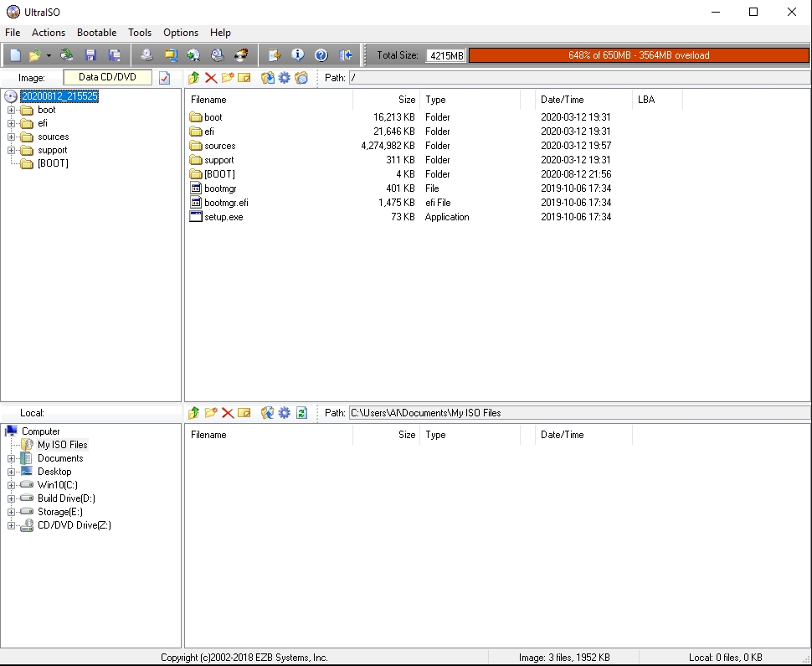Click the blue-arrow add icon in Local toolbar
The height and width of the screenshot is (666, 812).
(x=267, y=412)
